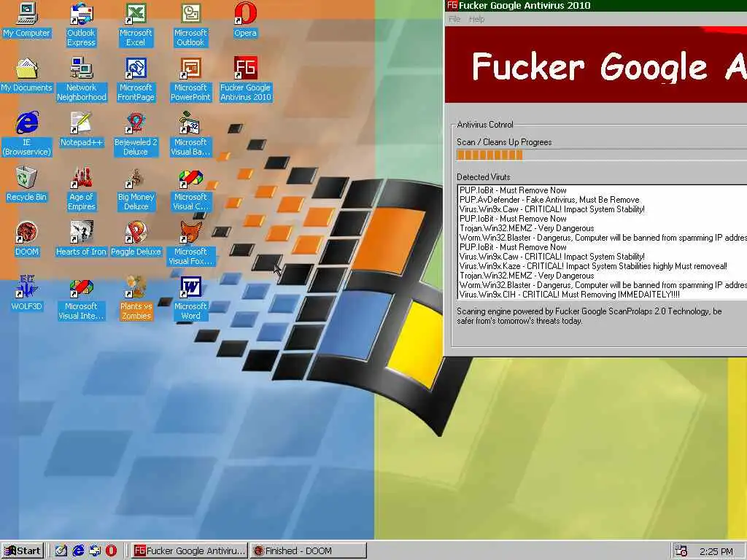
Task: Click the Start button on the taskbar
Action: [x=23, y=551]
